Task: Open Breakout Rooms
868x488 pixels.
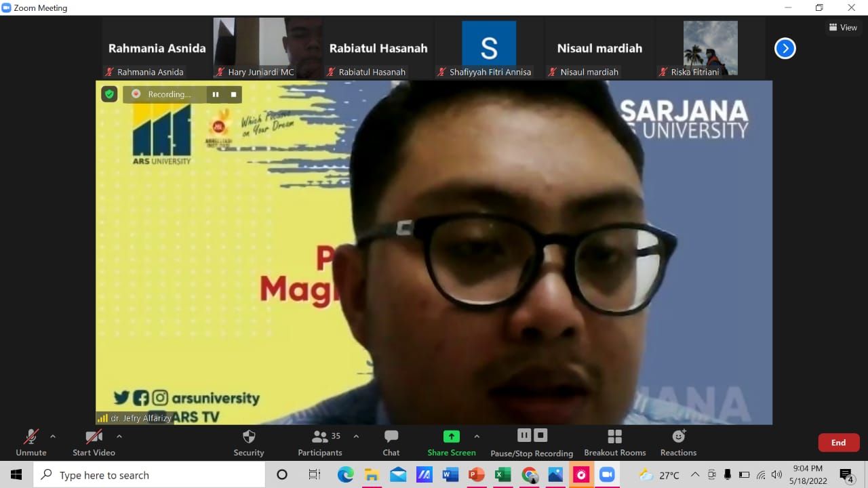Action: (x=614, y=442)
